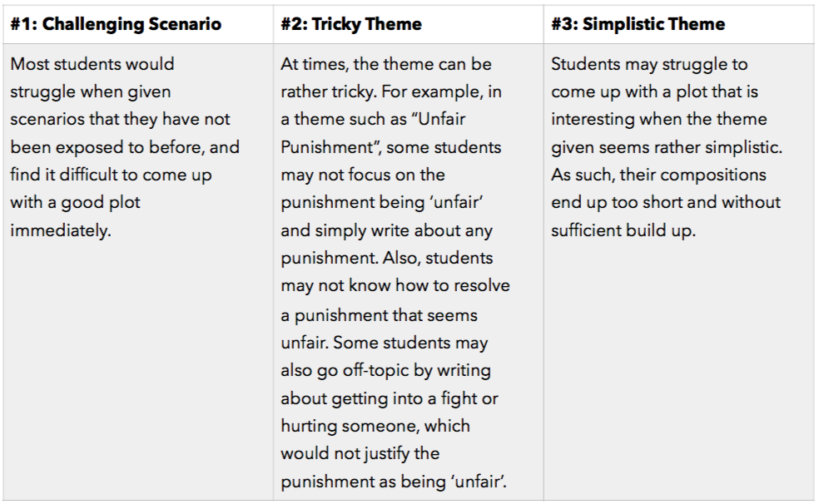Click 'At times, the theme can be'
This screenshot has width=819, height=504.
tap(386, 64)
